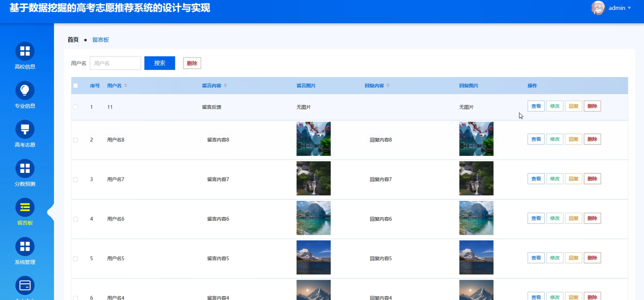The height and width of the screenshot is (300, 644).
Task: Click 查看 for 用户名8
Action: (x=536, y=139)
